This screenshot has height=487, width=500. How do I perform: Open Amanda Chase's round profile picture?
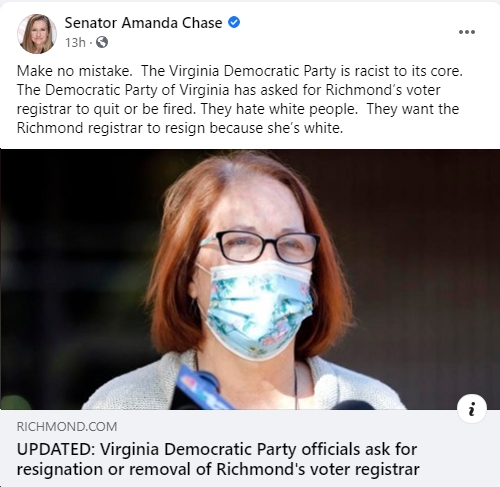pyautogui.click(x=37, y=34)
